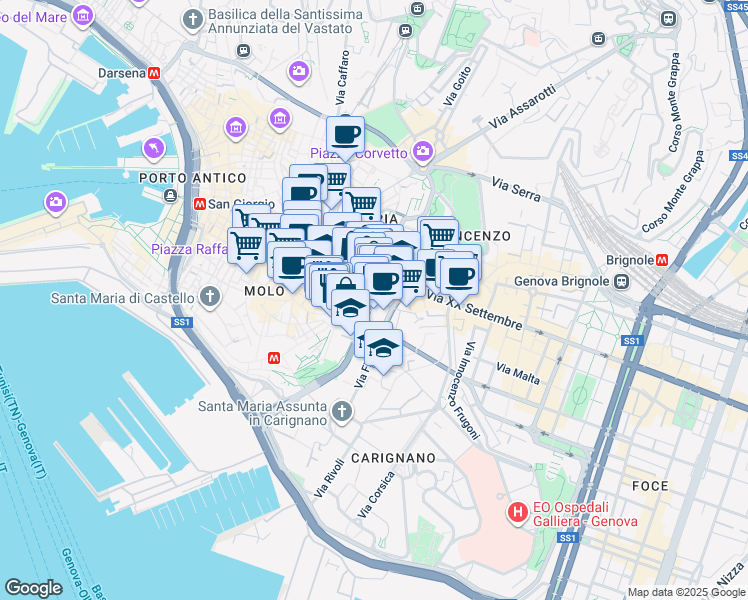Screen dimensions: 748x600
Task: Click the metro icon south of MOLO
Action: click(x=274, y=358)
